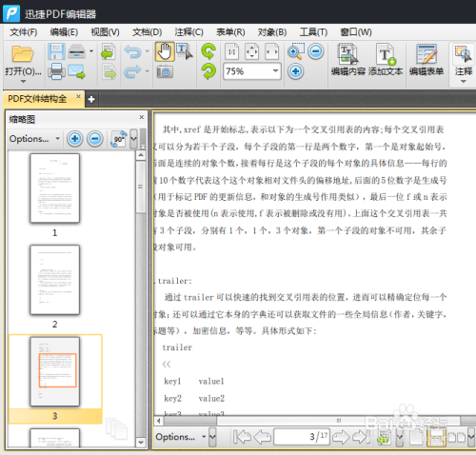The width and height of the screenshot is (476, 455).
Task: Send the PDF by email icon
Action: 76,71
